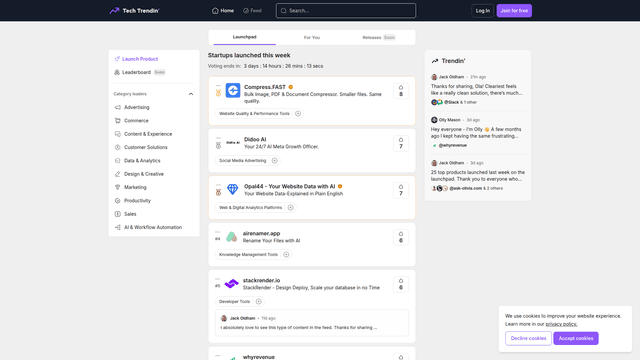The width and height of the screenshot is (640, 360).
Task: Click the Website Quality & Performance Tools tag
Action: coord(254,113)
